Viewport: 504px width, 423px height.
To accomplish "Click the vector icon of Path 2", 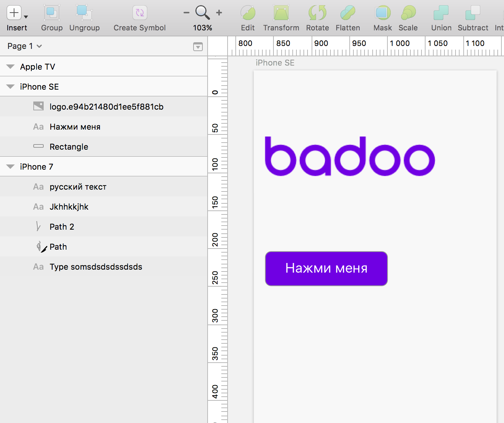I will tap(38, 226).
